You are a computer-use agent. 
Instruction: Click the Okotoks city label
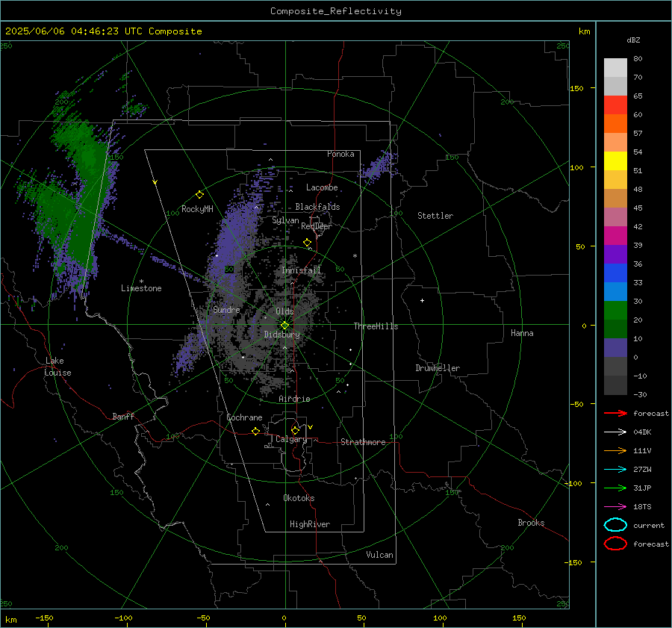[x=299, y=498]
